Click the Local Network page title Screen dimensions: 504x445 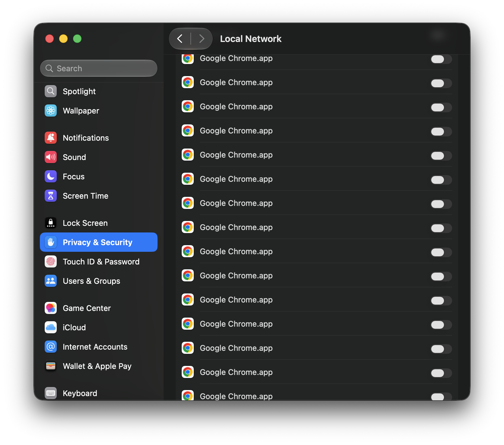click(251, 39)
